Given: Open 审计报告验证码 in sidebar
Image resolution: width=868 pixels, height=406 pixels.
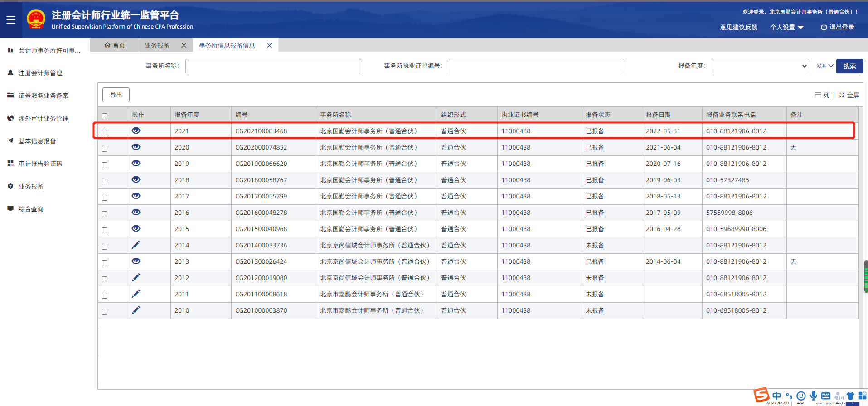Looking at the screenshot, I should (x=40, y=164).
